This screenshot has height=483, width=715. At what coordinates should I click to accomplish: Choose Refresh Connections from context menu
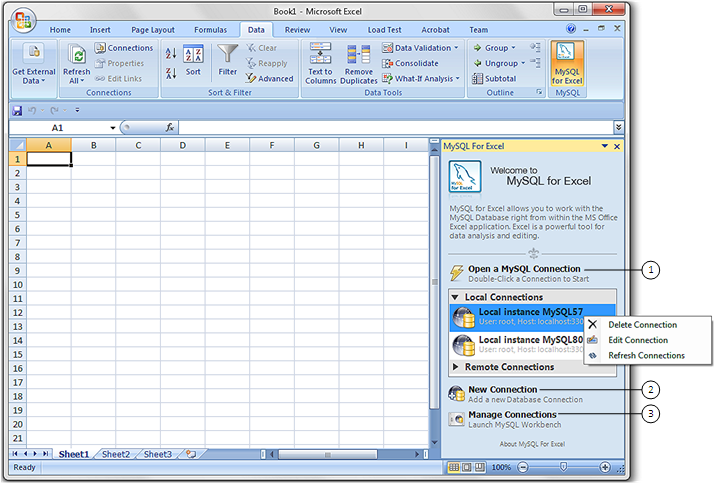(646, 355)
